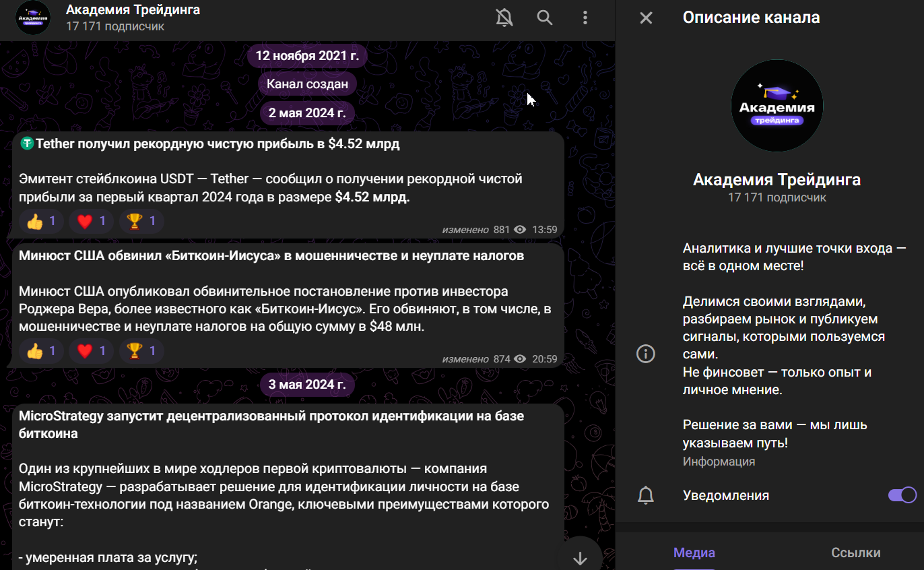
Task: Click the умеренная плата за услугу bullet
Action: [108, 557]
